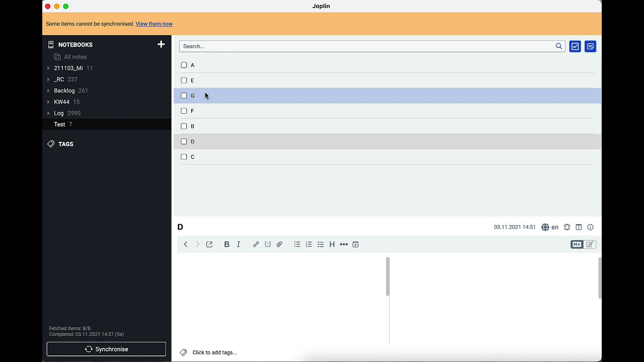The image size is (644, 362).
Task: Switch to the rich text editor
Action: coord(590,244)
